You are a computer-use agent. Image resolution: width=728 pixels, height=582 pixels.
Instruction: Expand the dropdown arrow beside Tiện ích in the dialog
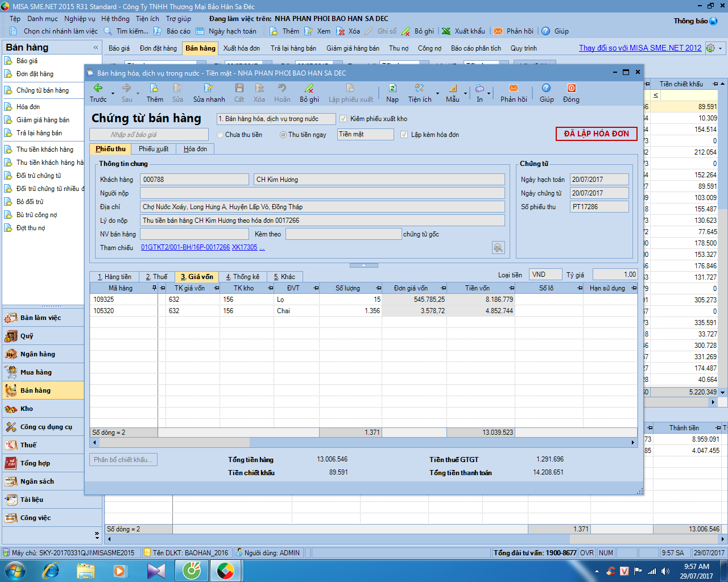coord(437,93)
